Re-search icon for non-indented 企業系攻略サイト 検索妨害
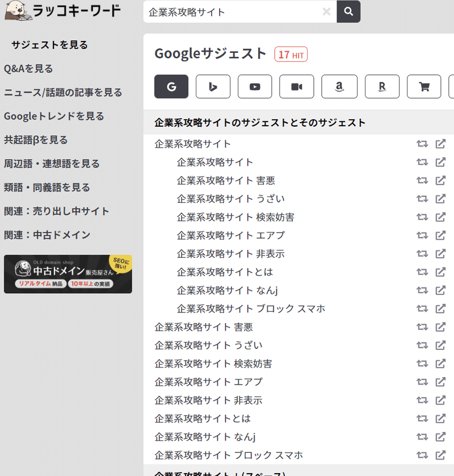Image resolution: width=454 pixels, height=476 pixels. tap(422, 364)
